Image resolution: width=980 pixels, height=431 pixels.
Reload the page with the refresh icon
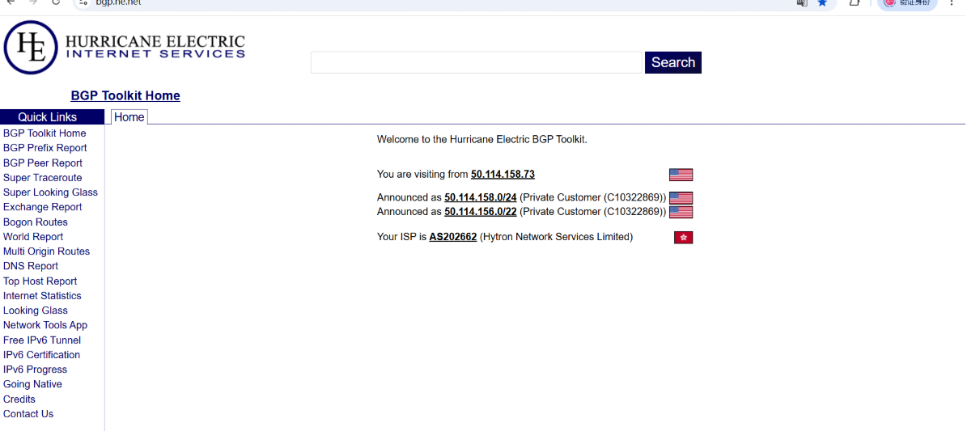coord(56,3)
